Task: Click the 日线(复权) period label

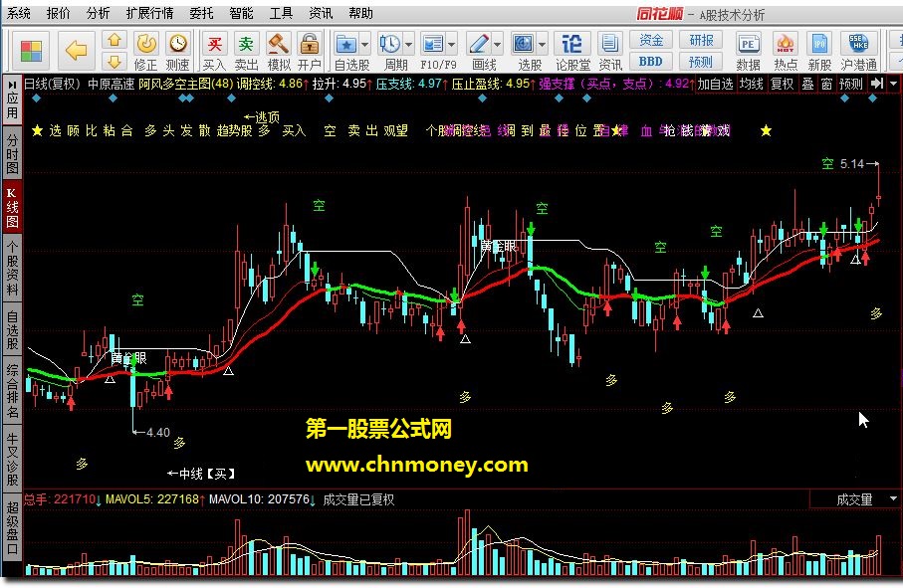Action: coord(52,84)
